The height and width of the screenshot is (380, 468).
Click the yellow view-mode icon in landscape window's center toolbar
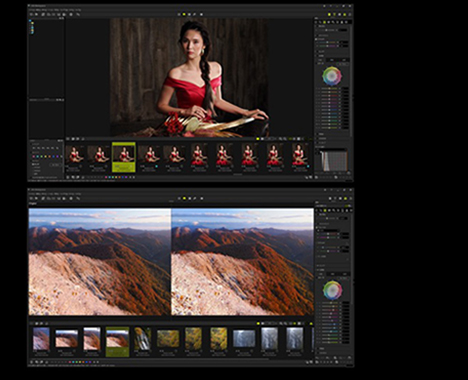tap(184, 198)
